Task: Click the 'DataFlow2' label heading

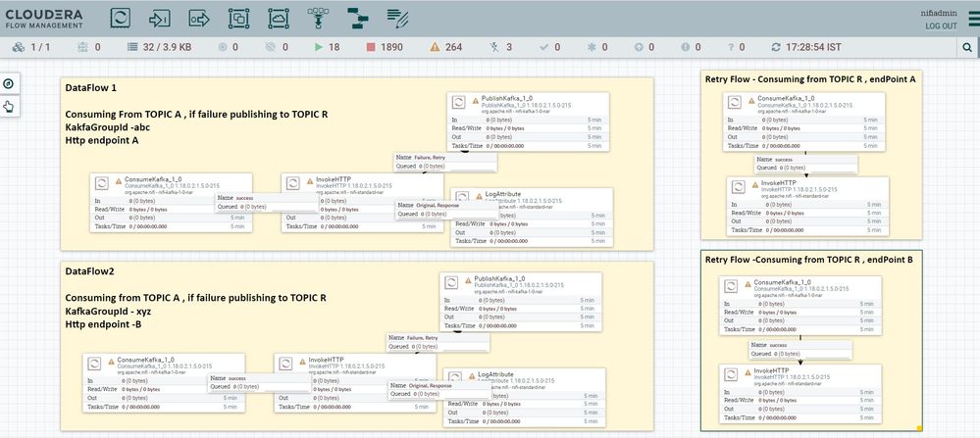Action: pos(89,271)
